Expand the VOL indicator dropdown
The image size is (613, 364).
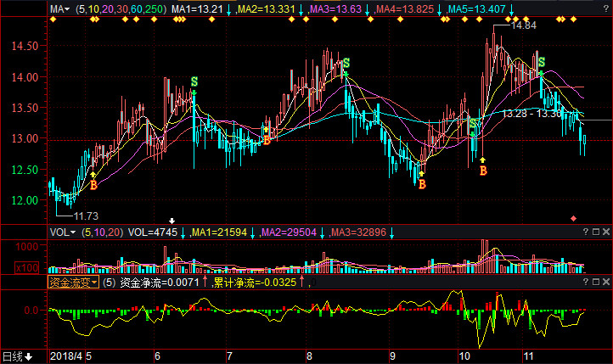63,232
